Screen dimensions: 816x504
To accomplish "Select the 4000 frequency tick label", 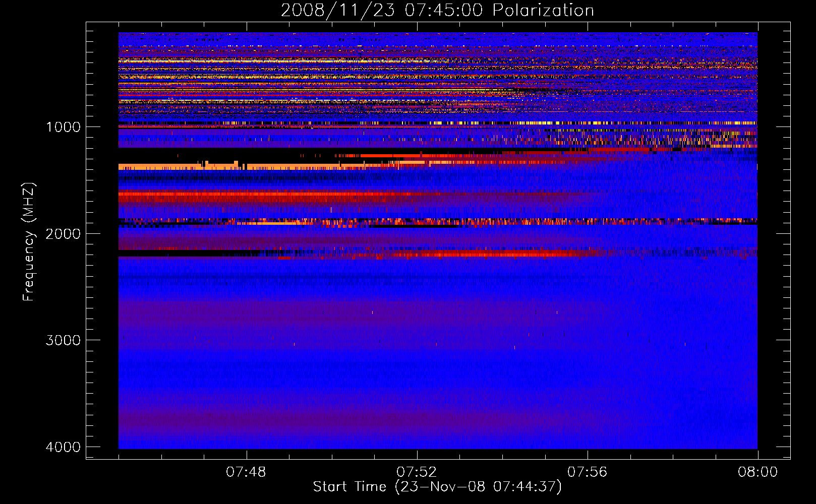I will (x=64, y=447).
